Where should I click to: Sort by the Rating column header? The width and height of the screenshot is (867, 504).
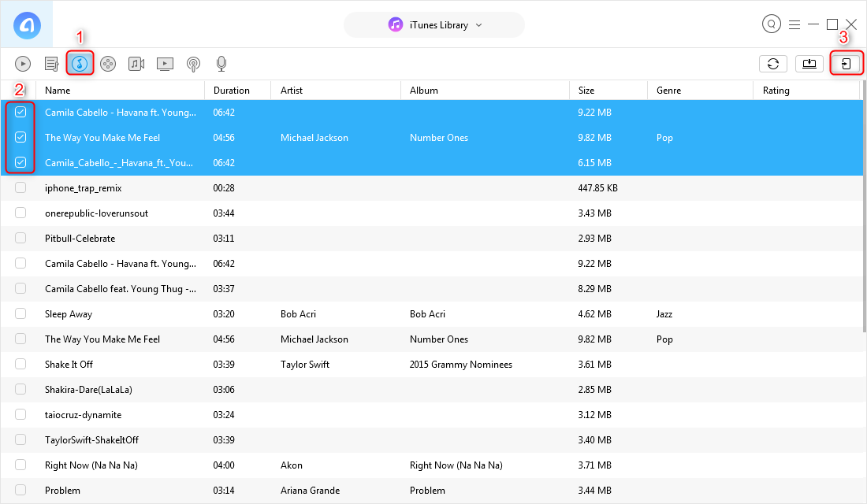(x=806, y=90)
